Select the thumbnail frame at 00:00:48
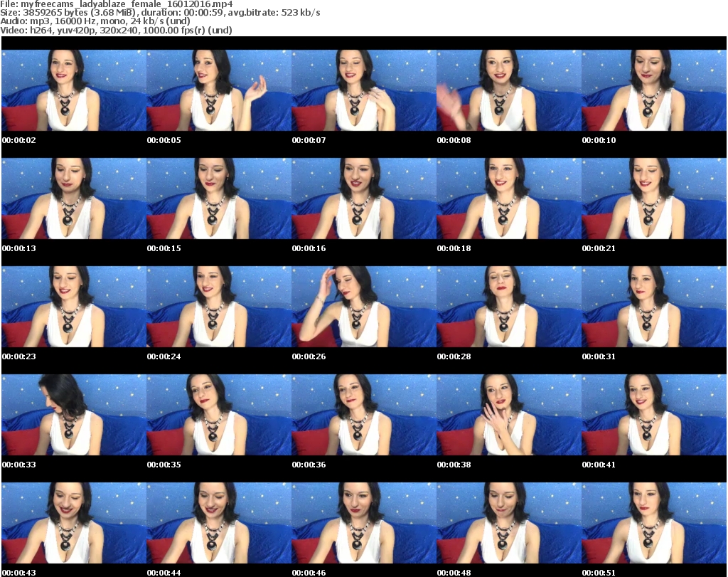 (x=509, y=523)
